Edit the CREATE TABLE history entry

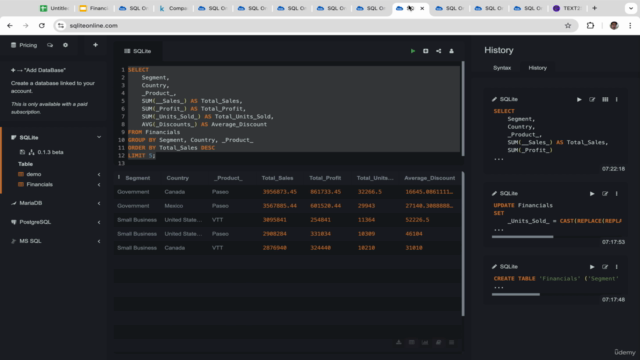pos(605,267)
